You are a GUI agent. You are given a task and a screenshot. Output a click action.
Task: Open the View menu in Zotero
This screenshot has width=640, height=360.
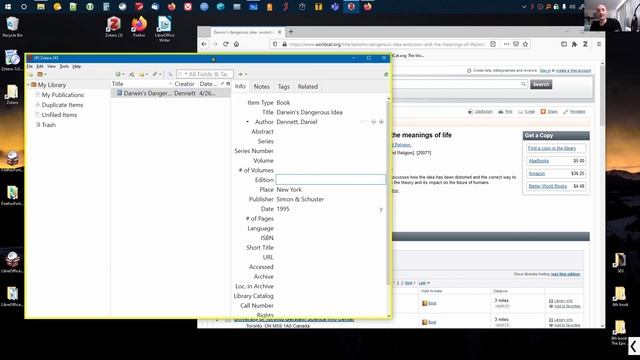point(51,66)
